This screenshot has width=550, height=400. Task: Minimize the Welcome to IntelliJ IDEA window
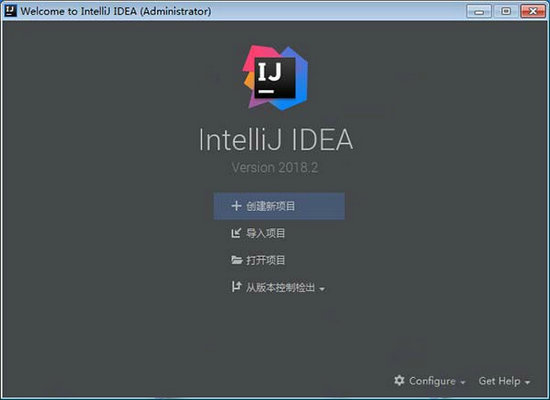(479, 12)
